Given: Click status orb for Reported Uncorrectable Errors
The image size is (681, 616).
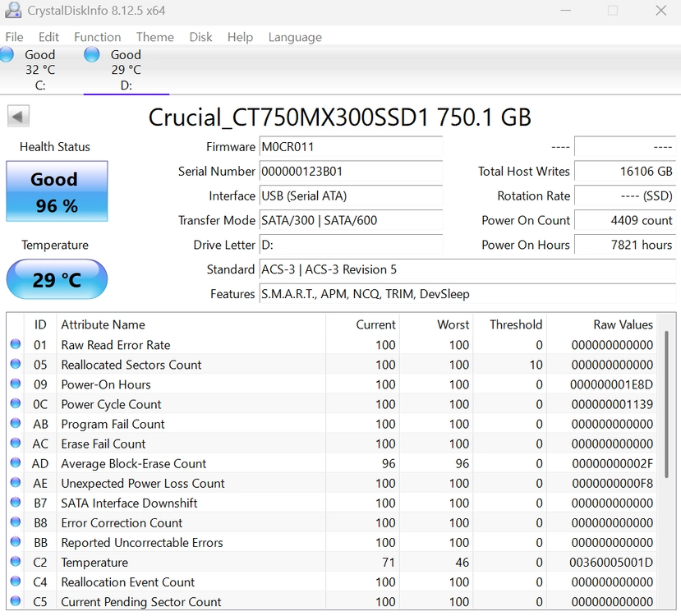Looking at the screenshot, I should coord(16,542).
